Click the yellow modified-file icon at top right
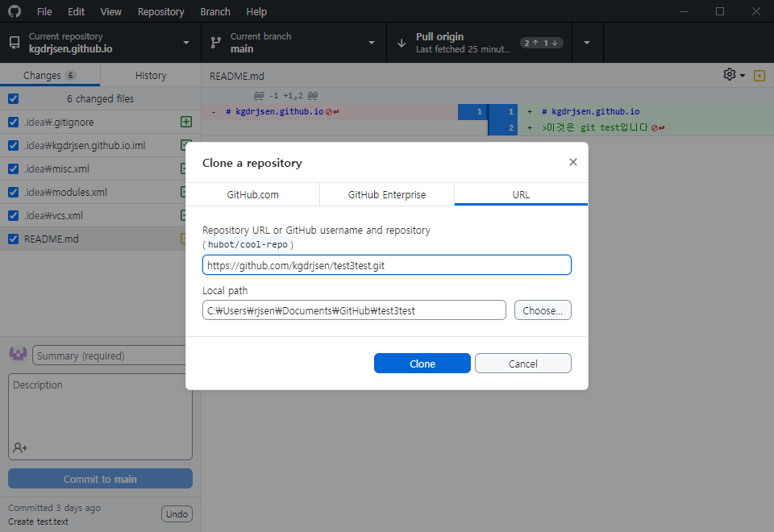774x532 pixels. click(759, 76)
